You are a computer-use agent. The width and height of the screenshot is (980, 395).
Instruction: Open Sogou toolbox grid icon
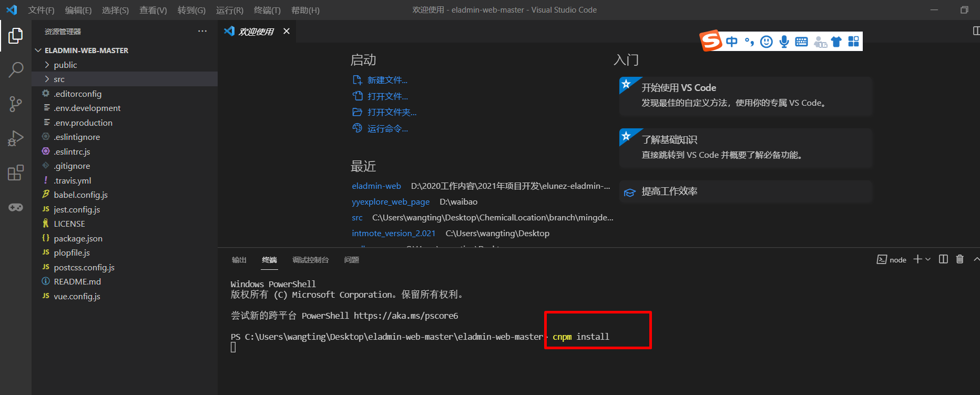point(853,42)
